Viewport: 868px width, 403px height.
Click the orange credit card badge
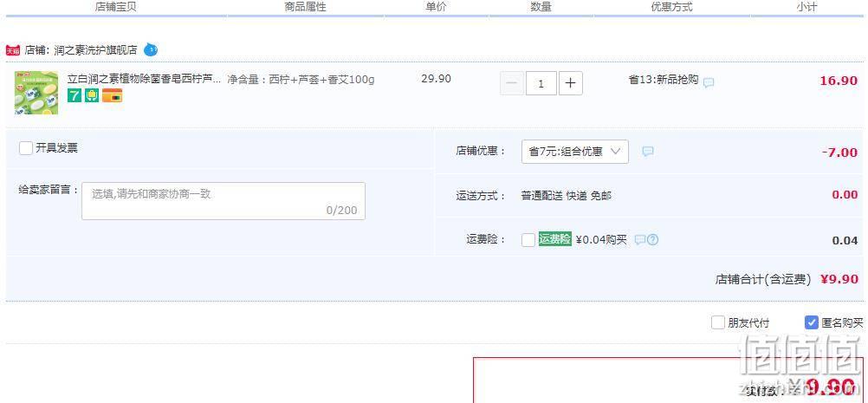[x=112, y=96]
